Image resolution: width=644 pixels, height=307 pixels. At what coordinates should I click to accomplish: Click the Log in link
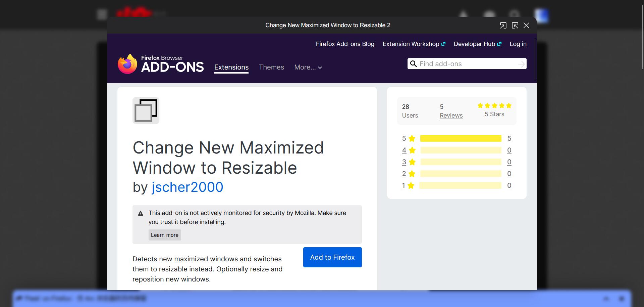click(x=518, y=44)
